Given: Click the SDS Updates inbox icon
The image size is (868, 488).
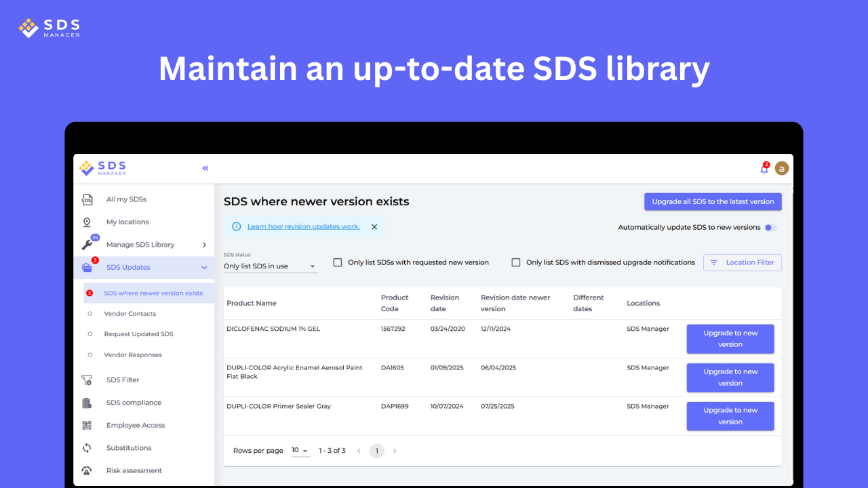Looking at the screenshot, I should (x=87, y=268).
